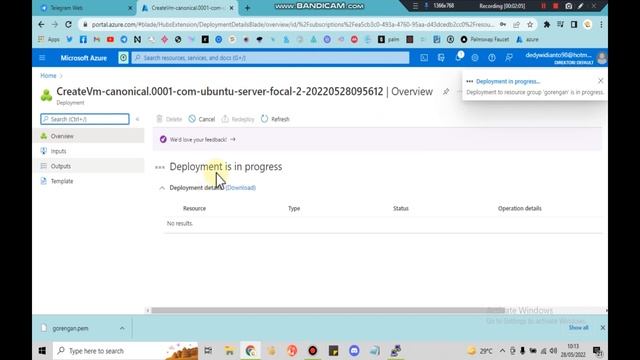Cancel the deployment in progress
The height and width of the screenshot is (360, 640).
pyautogui.click(x=202, y=119)
